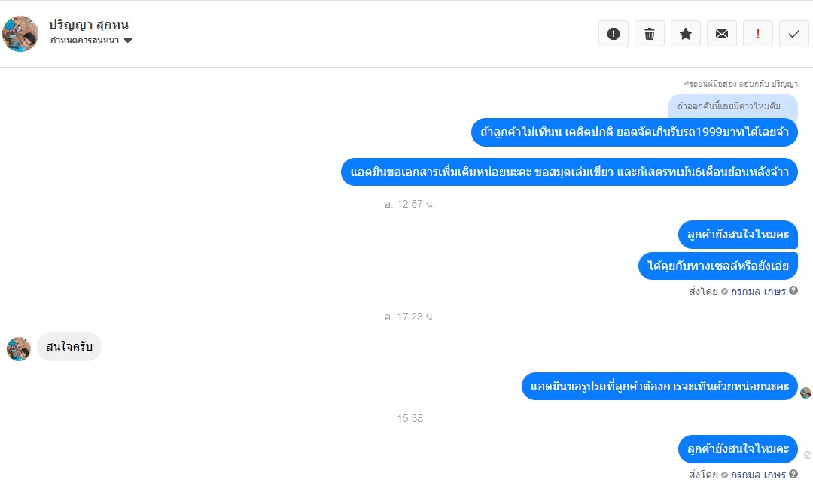Select the สนใจครับ message bubble

(x=69, y=347)
